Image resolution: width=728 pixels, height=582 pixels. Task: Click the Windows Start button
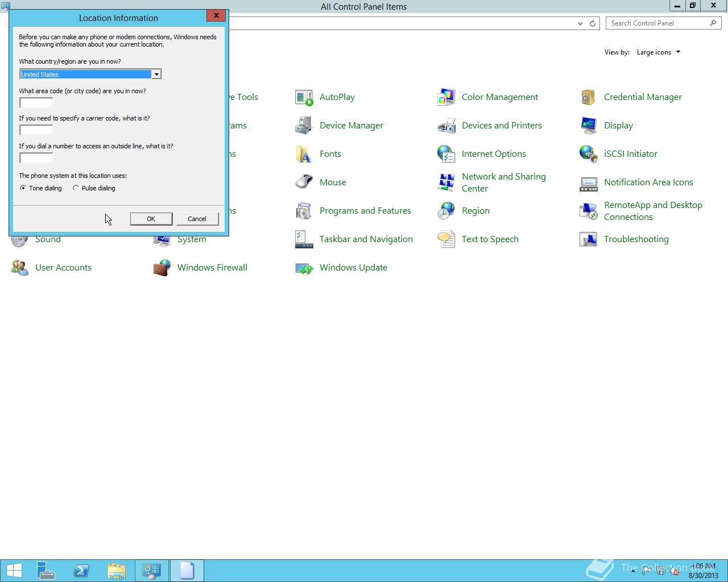point(14,571)
